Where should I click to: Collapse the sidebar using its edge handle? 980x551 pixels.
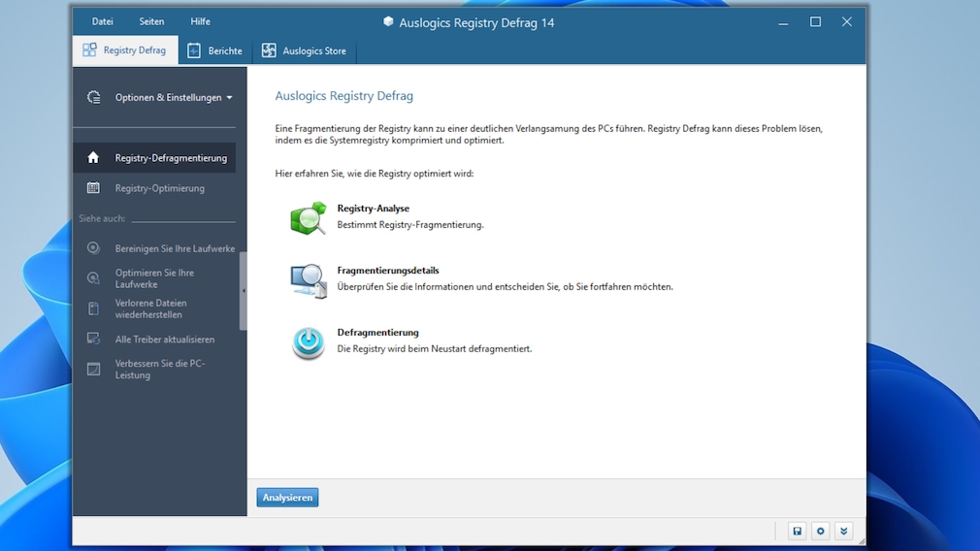click(244, 290)
